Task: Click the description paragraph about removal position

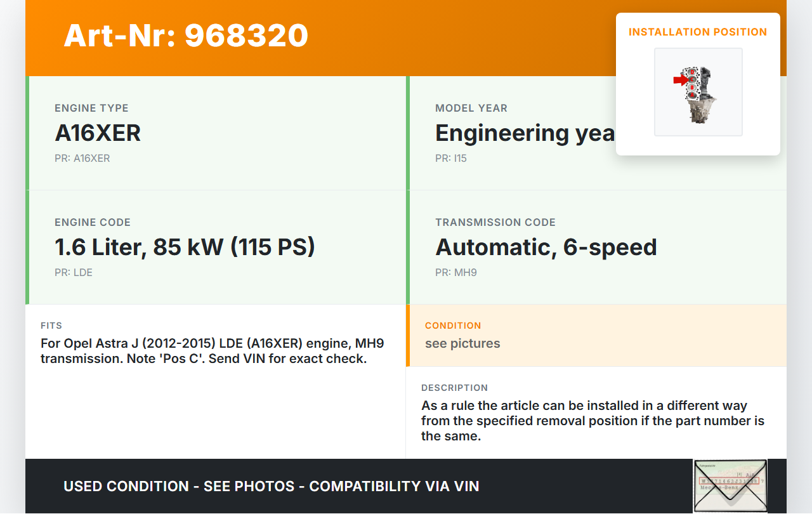Action: (x=593, y=420)
